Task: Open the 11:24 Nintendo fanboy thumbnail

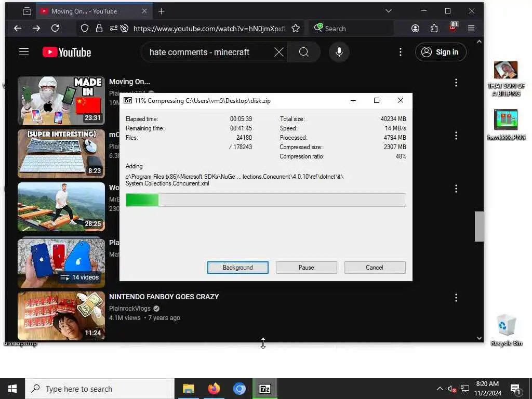Action: 61,316
